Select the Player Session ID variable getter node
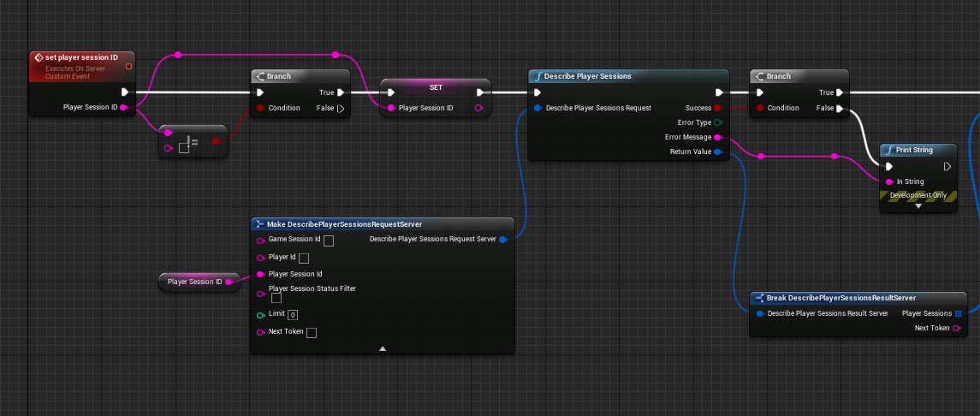Viewport: 980px width, 416px height. [195, 282]
